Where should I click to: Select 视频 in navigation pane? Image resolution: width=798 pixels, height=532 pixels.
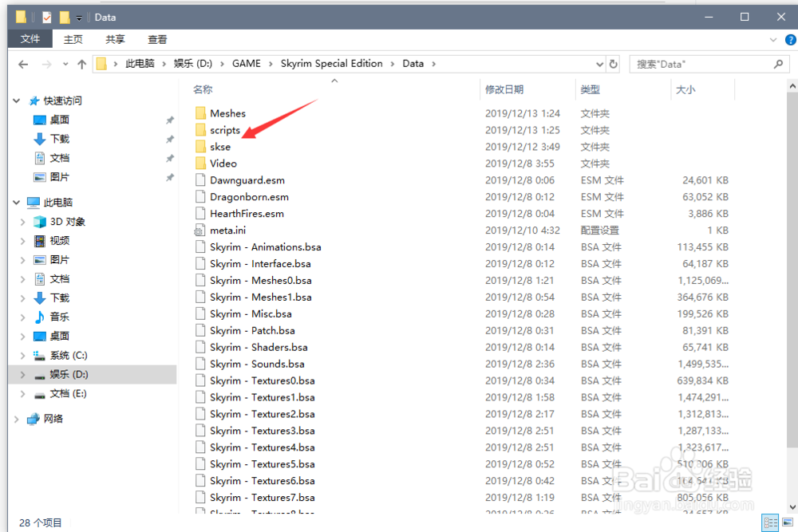[x=60, y=241]
